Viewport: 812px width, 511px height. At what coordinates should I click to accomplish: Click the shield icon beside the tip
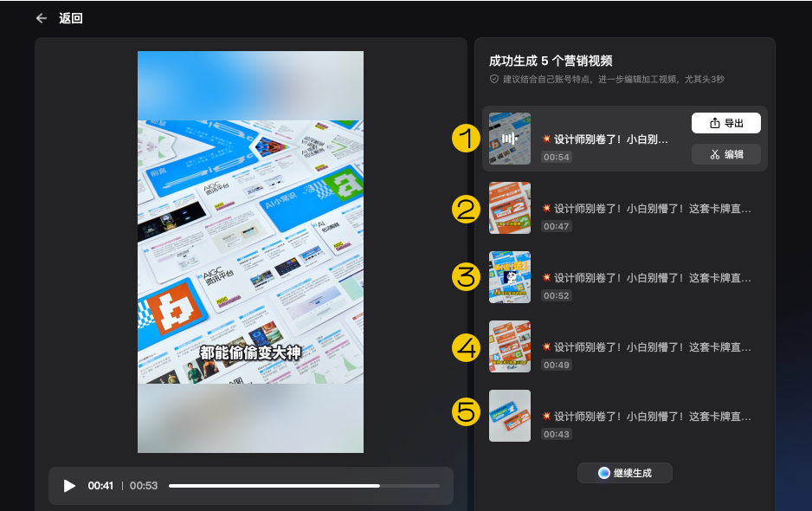(494, 79)
